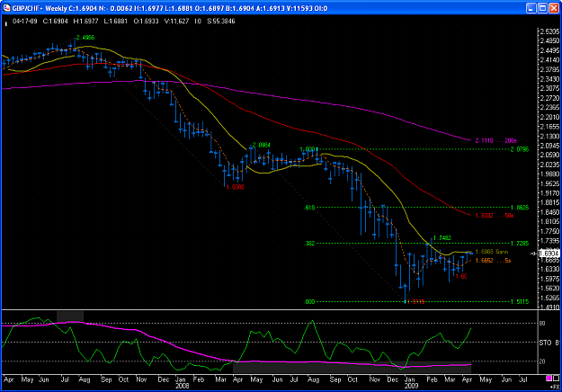Click the 1.4910 price scale label
Image resolution: width=562 pixels, height=392 pixels.
(x=549, y=307)
